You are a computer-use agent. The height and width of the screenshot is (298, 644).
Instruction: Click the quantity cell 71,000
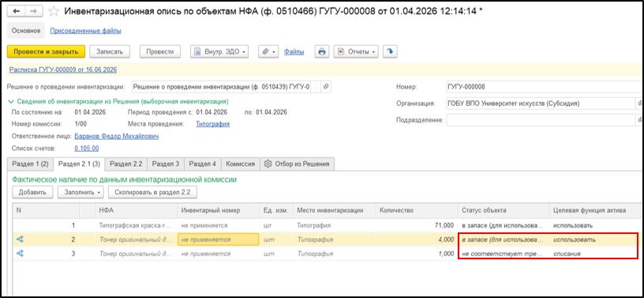[417, 225]
